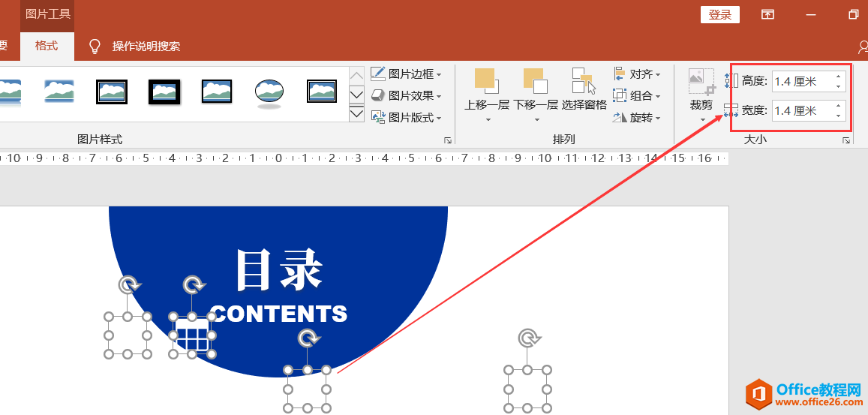Image resolution: width=868 pixels, height=415 pixels.
Task: Click rotation handle above table grid picture
Action: [x=194, y=285]
